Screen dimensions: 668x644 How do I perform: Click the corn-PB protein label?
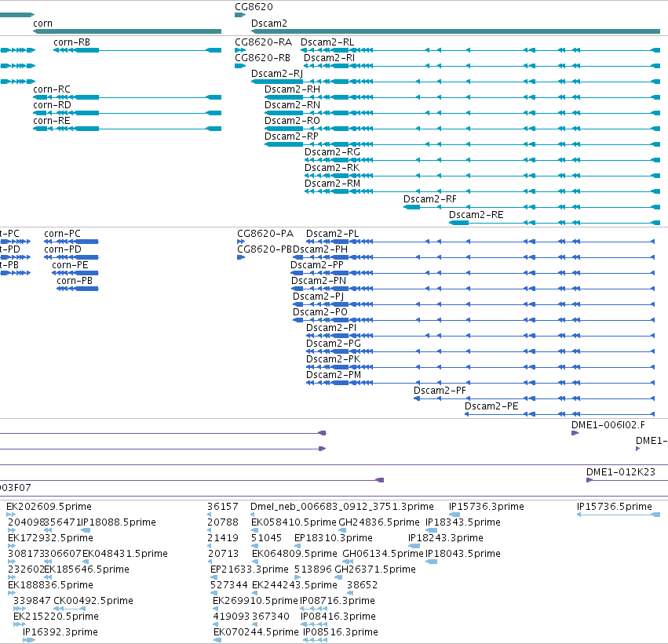pos(75,282)
